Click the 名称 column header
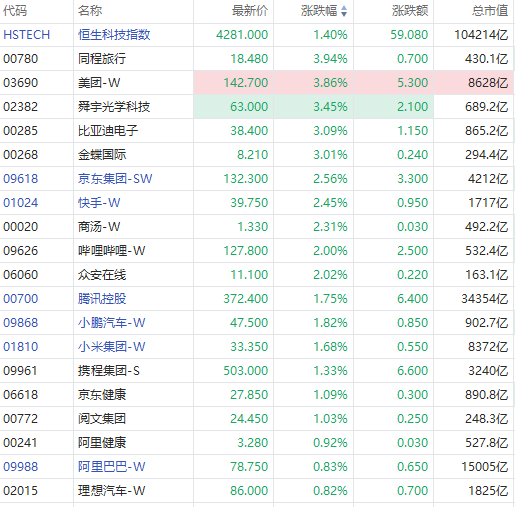Viewport: 515px width, 507px height. pyautogui.click(x=90, y=11)
